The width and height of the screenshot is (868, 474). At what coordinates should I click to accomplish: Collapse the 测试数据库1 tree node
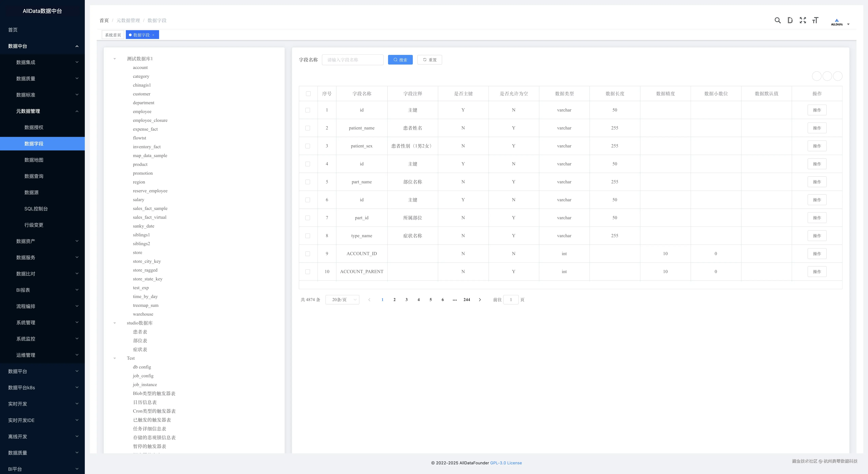pyautogui.click(x=115, y=59)
